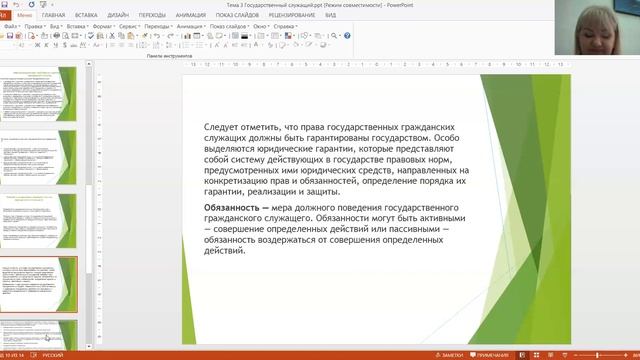Image resolution: width=640 pixels, height=360 pixels.
Task: Open the ПРИМЕЧАНИЯ comments pane button
Action: (x=489, y=355)
